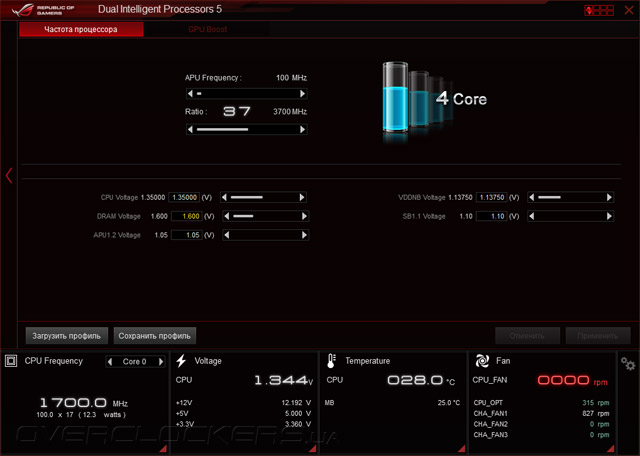Expand CPU Frequency panel corner triangle
This screenshot has width=640, height=456.
[163, 448]
